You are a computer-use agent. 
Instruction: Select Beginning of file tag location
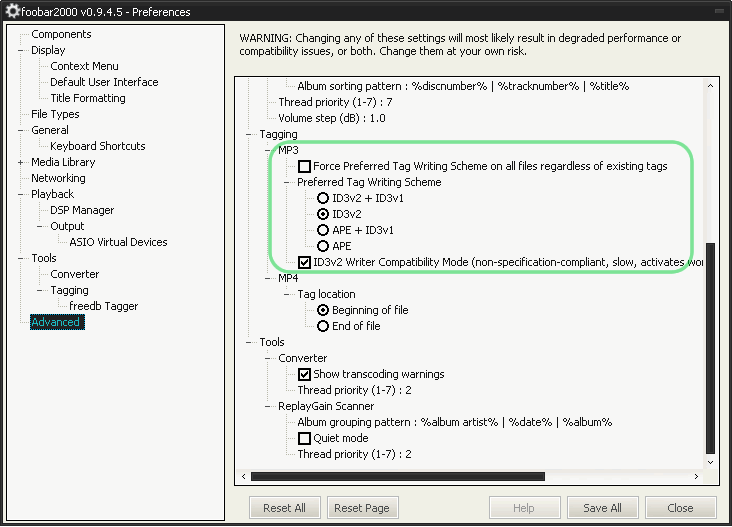point(323,310)
